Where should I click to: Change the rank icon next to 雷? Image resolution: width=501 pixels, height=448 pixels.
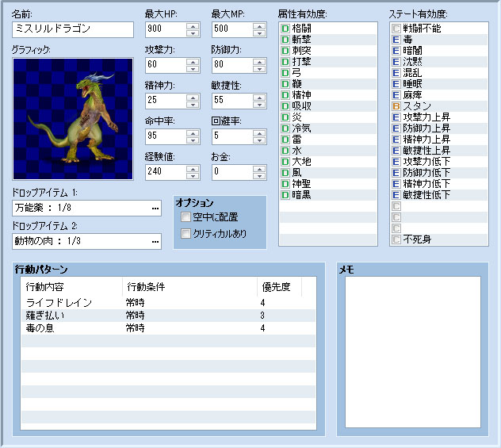point(285,139)
